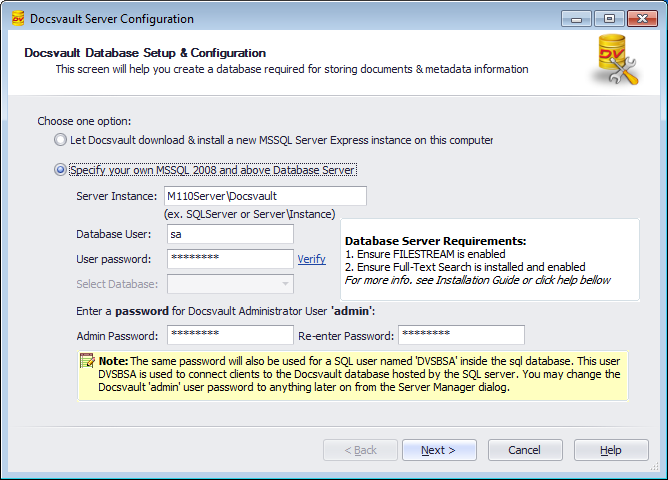668x480 pixels.
Task: Maximize the Docsvault Server Configuration window
Action: (609, 19)
